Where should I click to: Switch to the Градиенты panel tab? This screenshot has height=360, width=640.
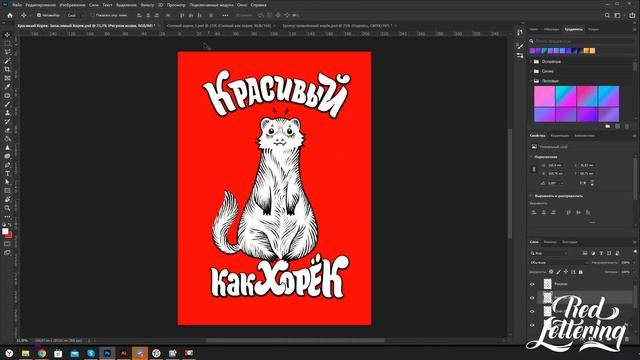(573, 29)
